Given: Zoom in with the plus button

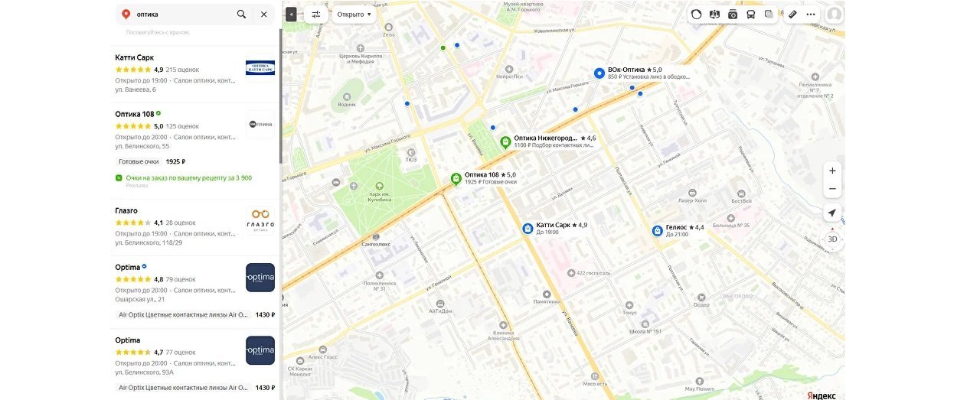Looking at the screenshot, I should tap(833, 170).
